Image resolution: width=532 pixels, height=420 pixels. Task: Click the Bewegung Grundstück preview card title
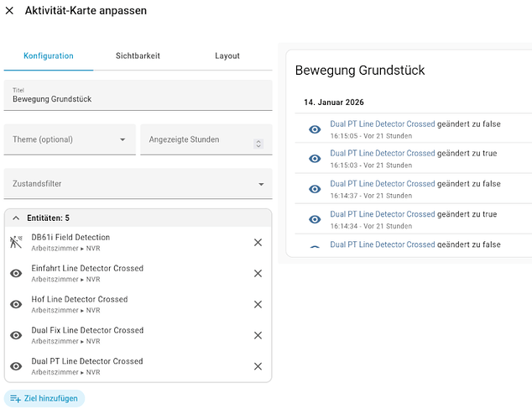coord(360,71)
